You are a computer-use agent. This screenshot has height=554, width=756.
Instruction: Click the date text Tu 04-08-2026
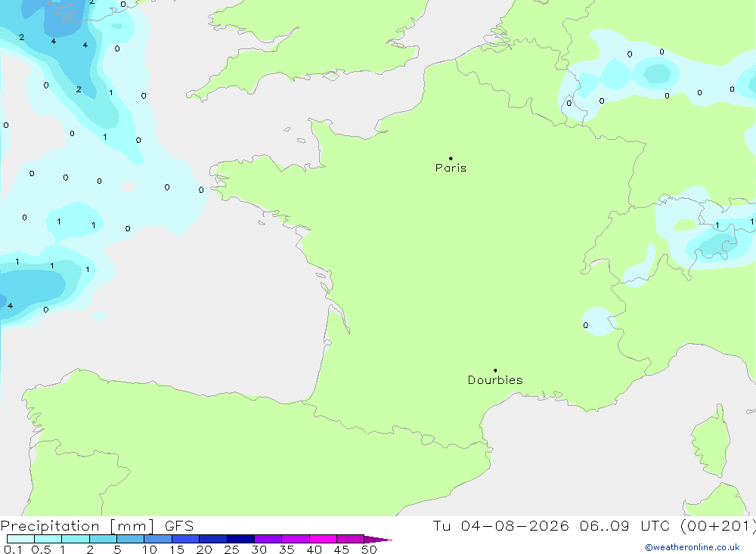pyautogui.click(x=500, y=525)
